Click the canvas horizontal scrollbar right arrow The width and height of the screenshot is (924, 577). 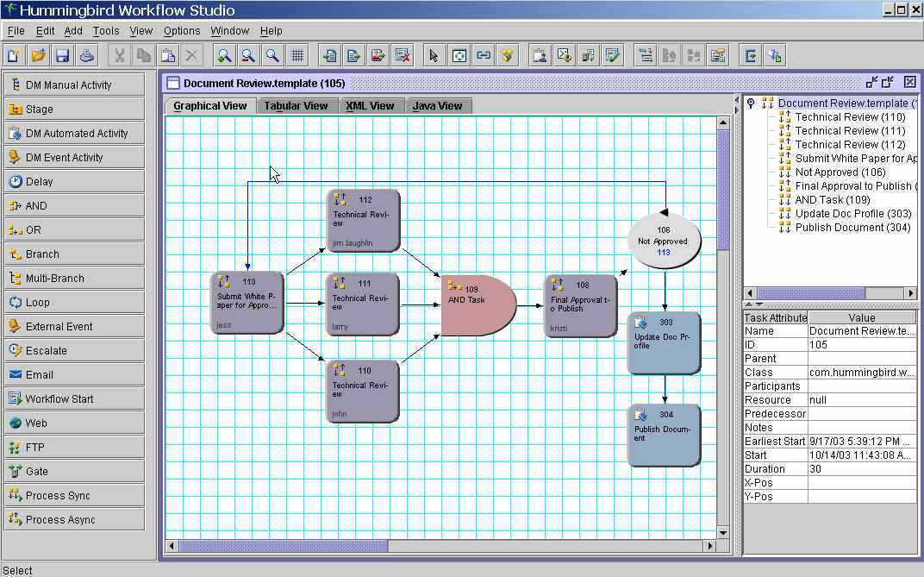pyautogui.click(x=710, y=546)
